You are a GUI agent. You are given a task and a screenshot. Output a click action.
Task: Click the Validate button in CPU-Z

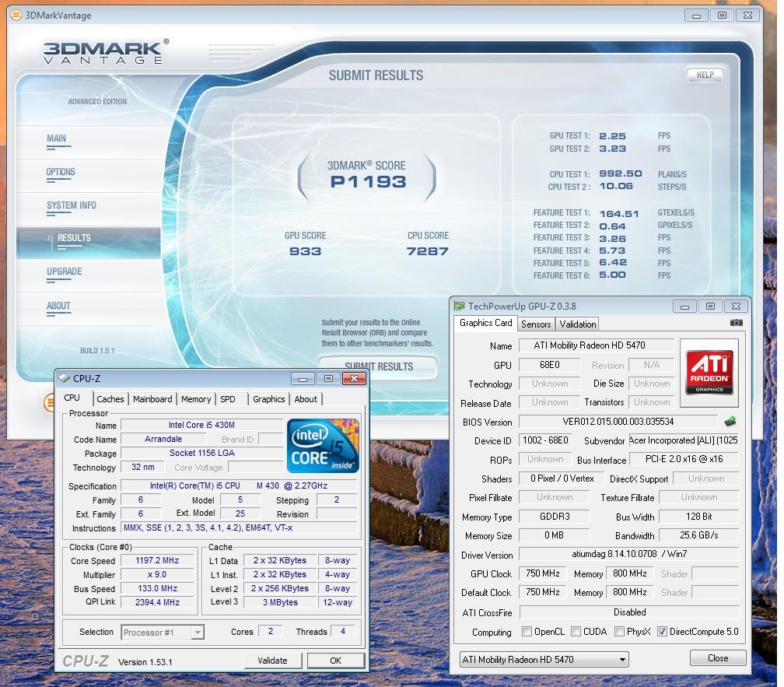[272, 661]
